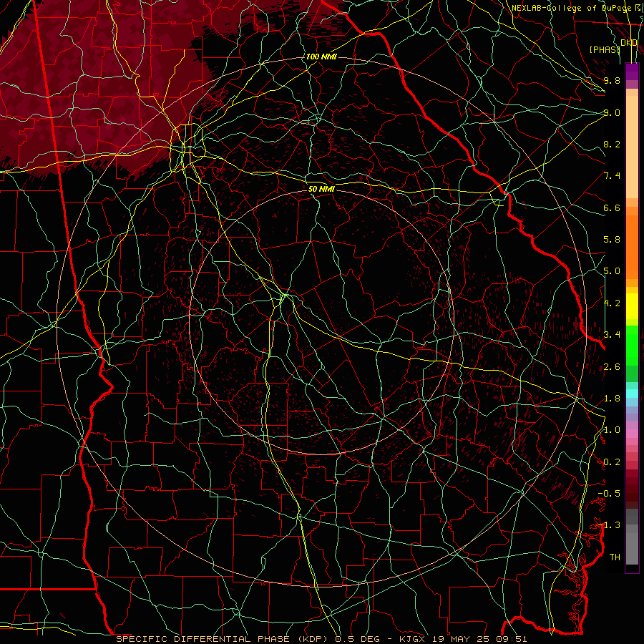This screenshot has height=644, width=644.
Task: Click the '6.6' scale value
Action: click(612, 208)
